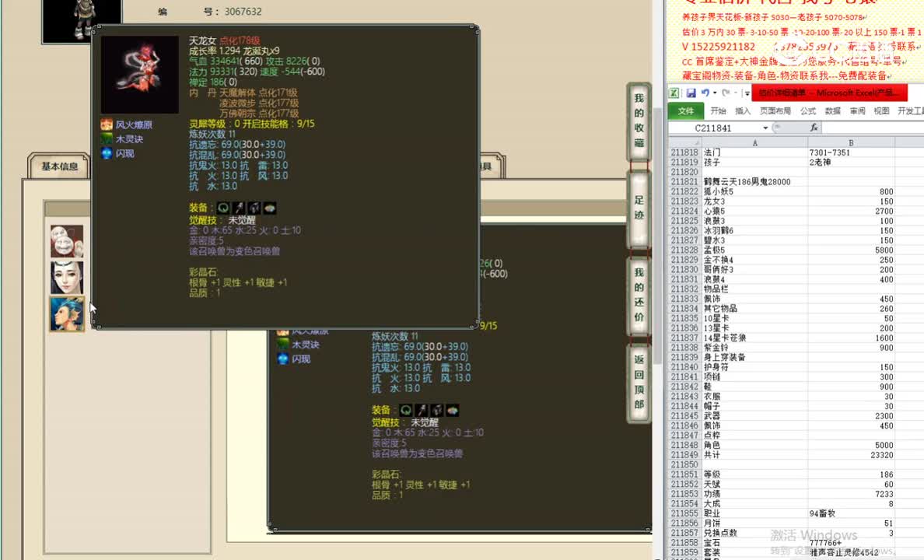Screen dimensions: 924x560
Task: Select the dark-haired woman pet avatar in list
Action: point(67,277)
